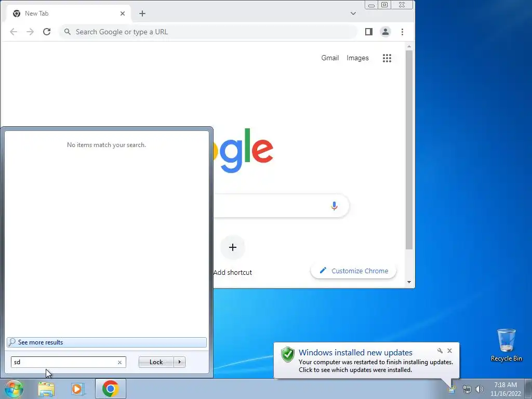Click the Add shortcut plus circle

click(233, 247)
